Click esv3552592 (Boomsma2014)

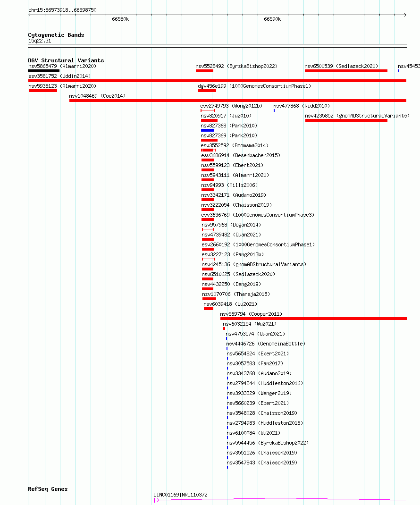click(235, 145)
